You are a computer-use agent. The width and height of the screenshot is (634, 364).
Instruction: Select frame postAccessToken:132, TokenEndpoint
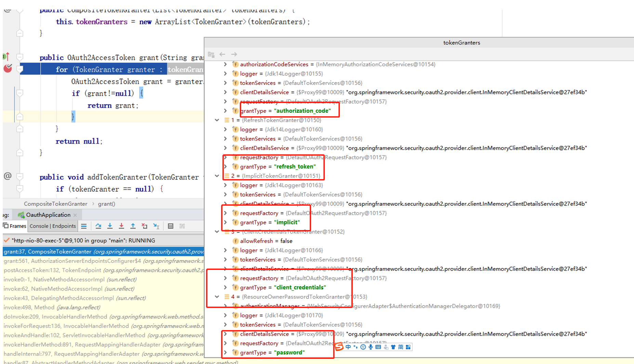point(103,270)
